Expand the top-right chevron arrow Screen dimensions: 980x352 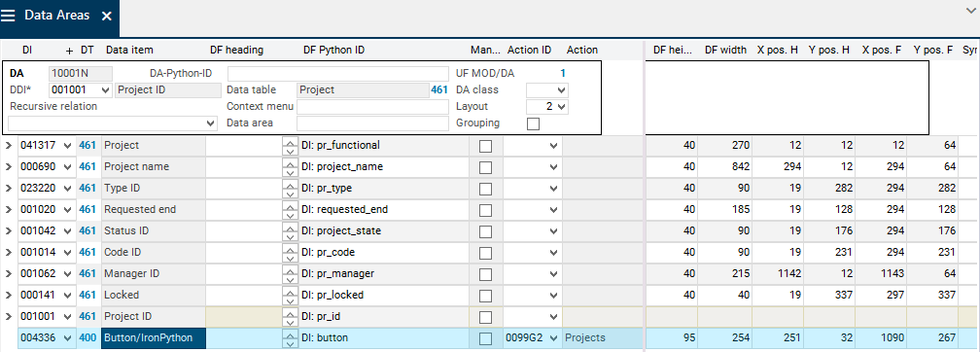970,11
